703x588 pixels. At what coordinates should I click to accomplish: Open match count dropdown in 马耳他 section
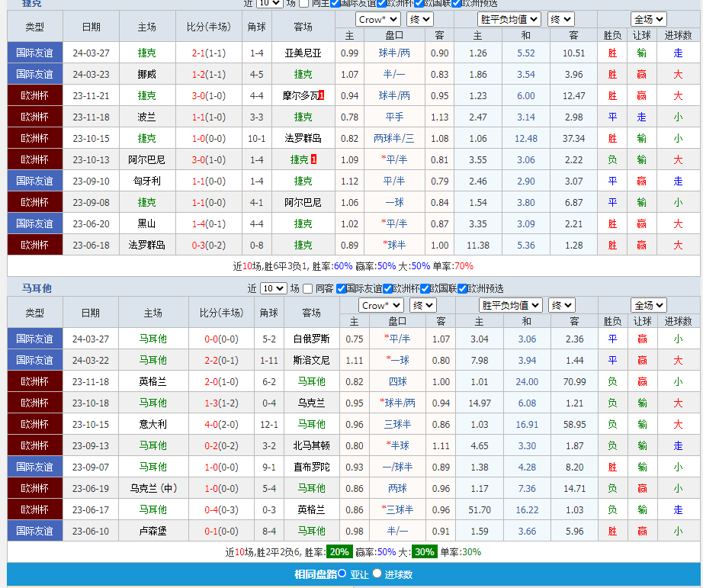click(x=273, y=289)
